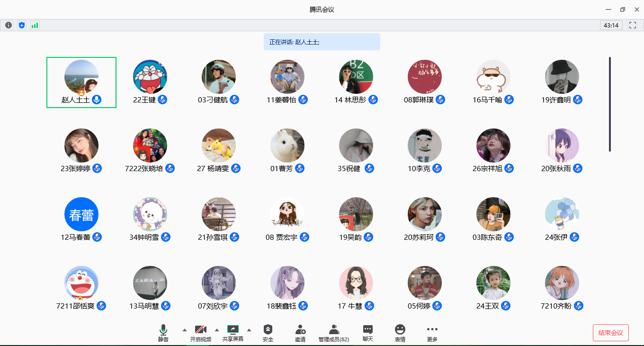
Task: Click the participant grid vertical scrollbar
Action: (x=610, y=104)
